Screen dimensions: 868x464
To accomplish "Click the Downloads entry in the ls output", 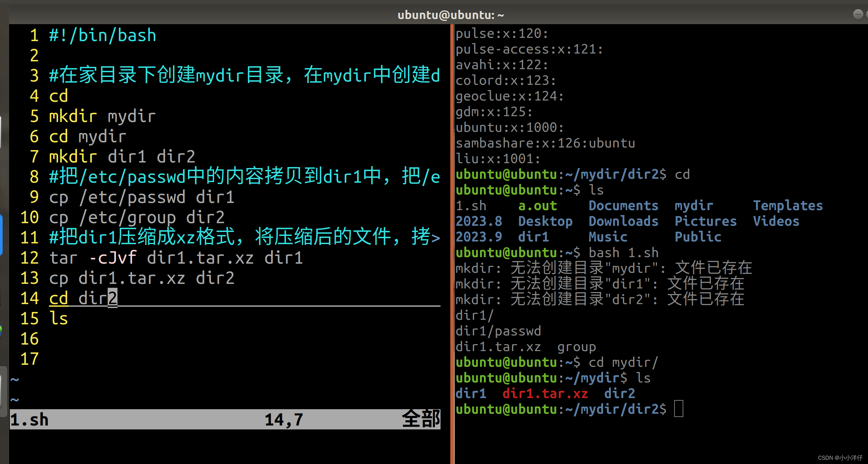I will coord(624,221).
